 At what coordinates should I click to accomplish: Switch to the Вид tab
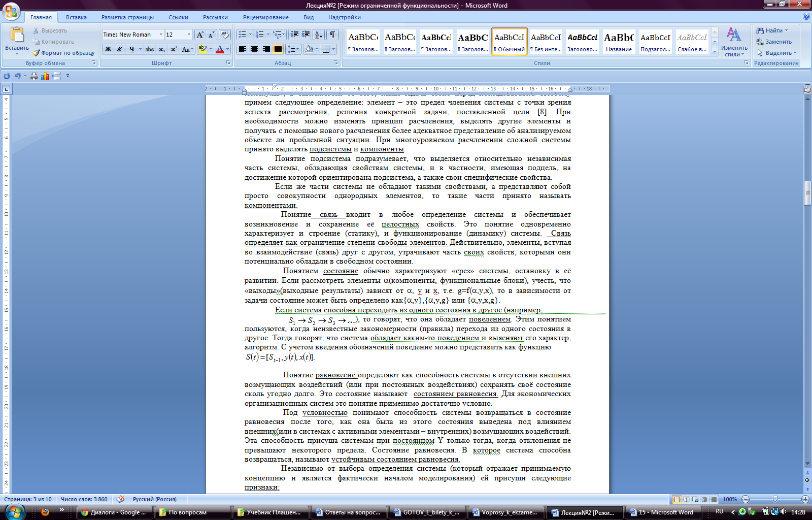(x=309, y=17)
